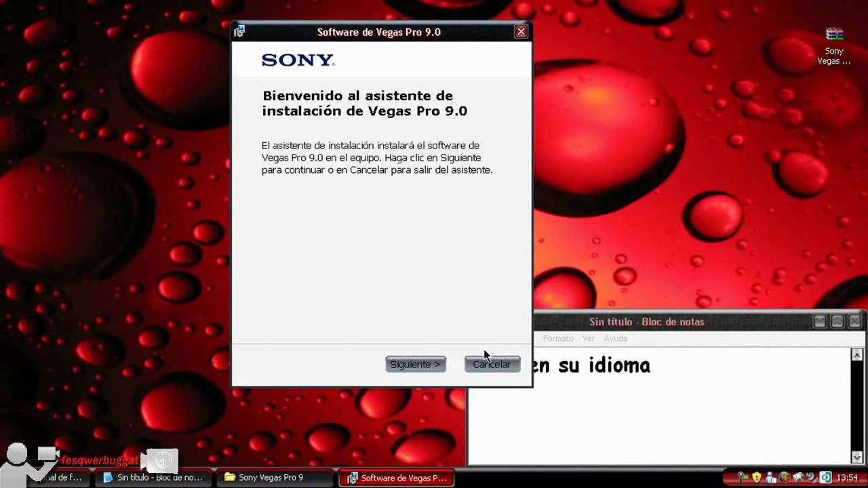The image size is (868, 488).
Task: Close the Vegas Pro 9.0 installer window
Action: click(521, 32)
